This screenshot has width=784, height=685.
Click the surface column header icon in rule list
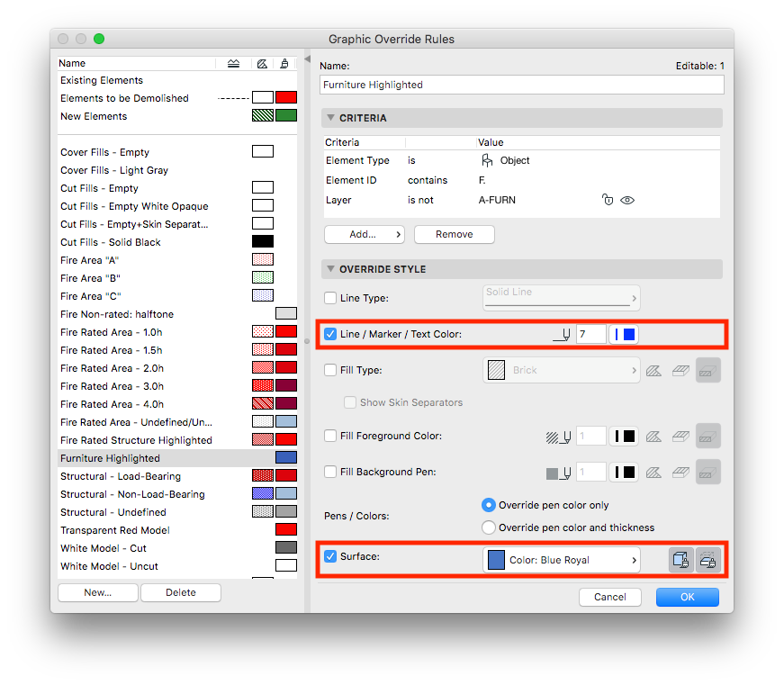click(x=284, y=64)
